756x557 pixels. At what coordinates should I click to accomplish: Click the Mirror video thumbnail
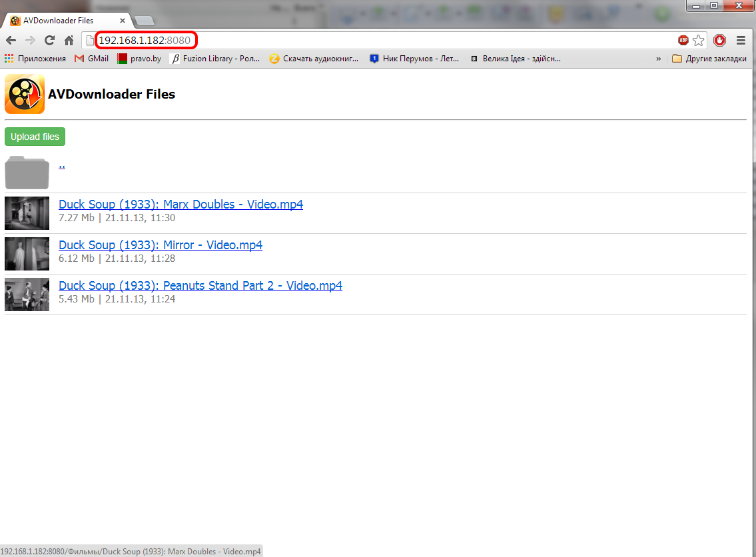pyautogui.click(x=27, y=254)
